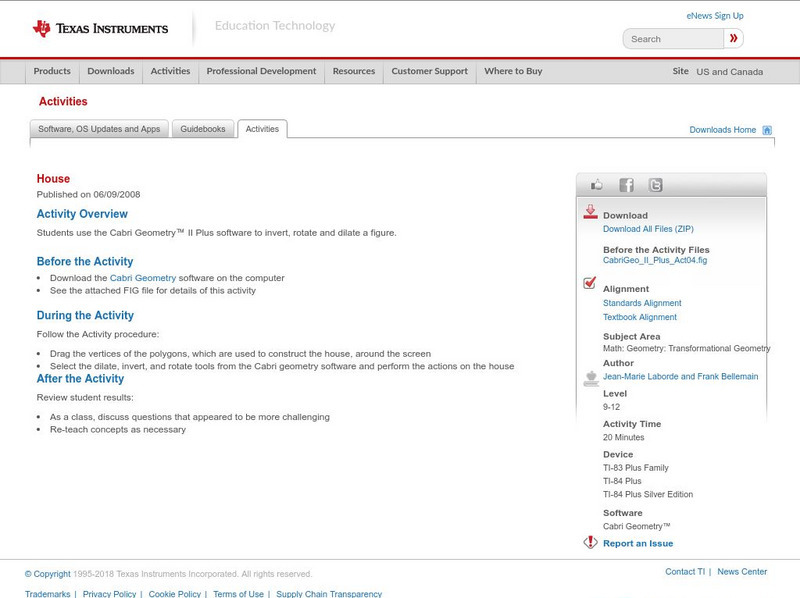Click the Report an Issue exclamation icon
The image size is (800, 598).
[x=589, y=542]
